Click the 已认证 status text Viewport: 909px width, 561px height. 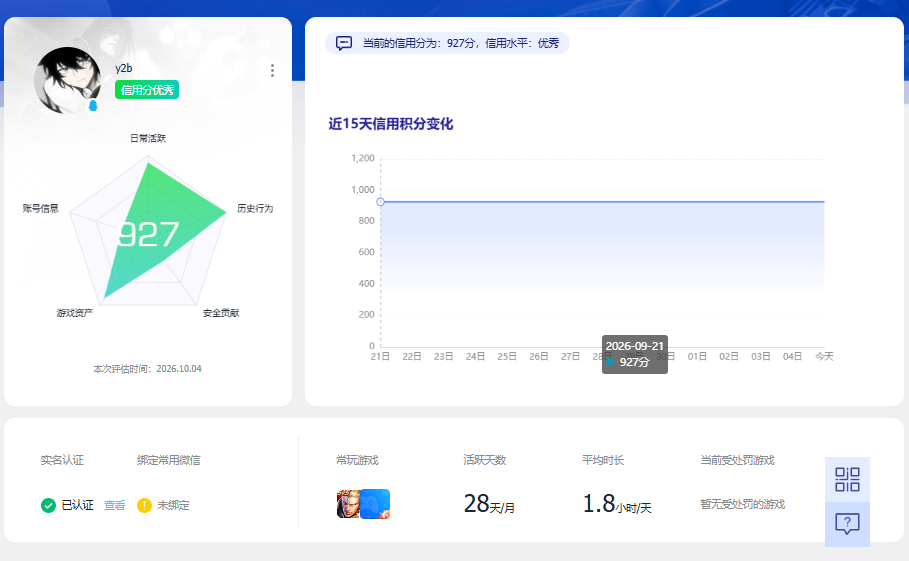click(78, 505)
